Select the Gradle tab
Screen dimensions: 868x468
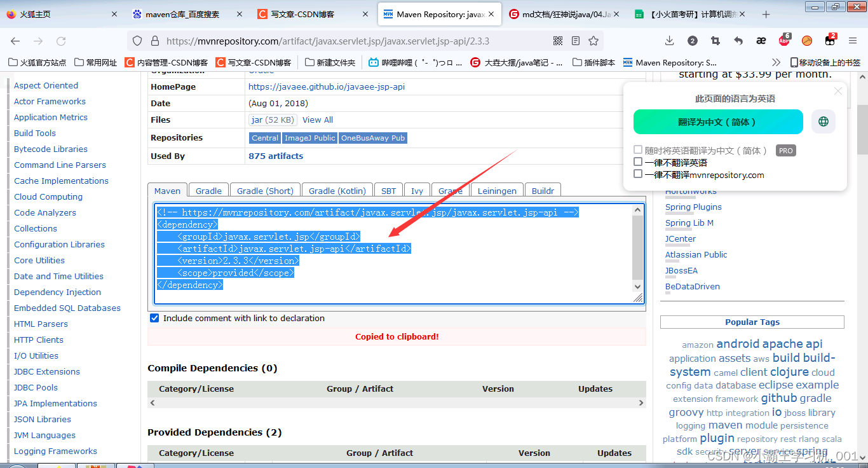(208, 191)
